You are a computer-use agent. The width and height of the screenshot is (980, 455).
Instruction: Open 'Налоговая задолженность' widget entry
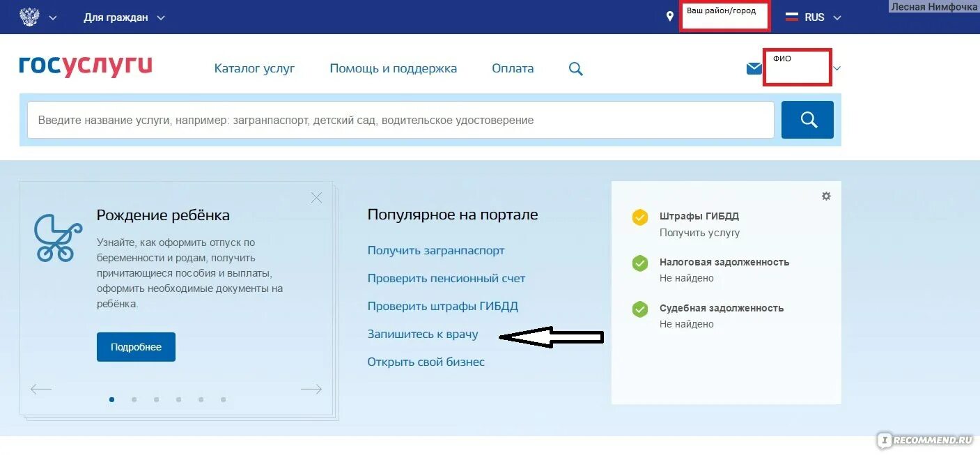pos(724,262)
